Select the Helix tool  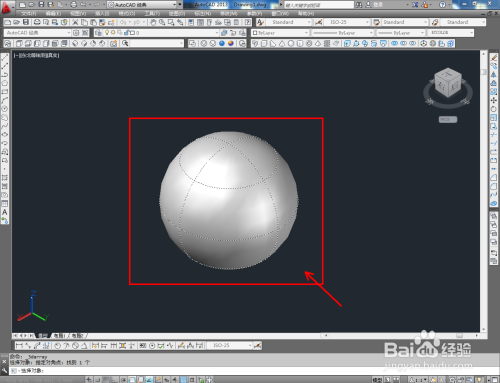click(x=327, y=44)
